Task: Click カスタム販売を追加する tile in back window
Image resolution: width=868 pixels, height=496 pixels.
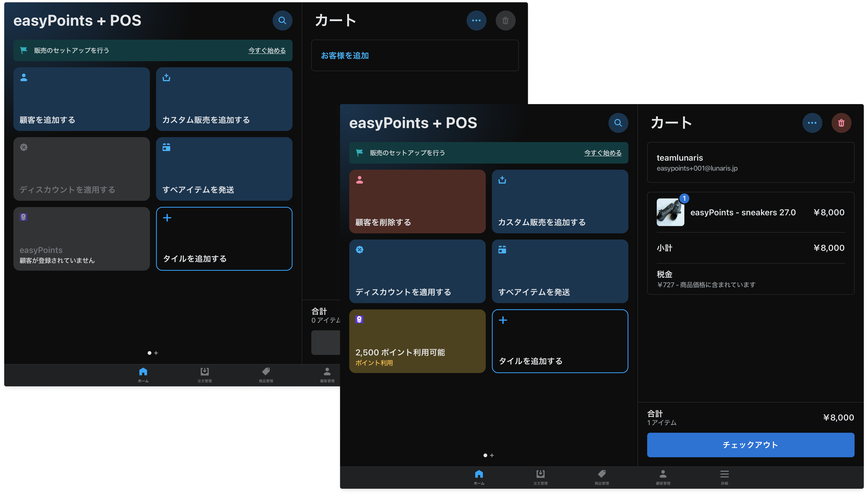Action: 224,99
